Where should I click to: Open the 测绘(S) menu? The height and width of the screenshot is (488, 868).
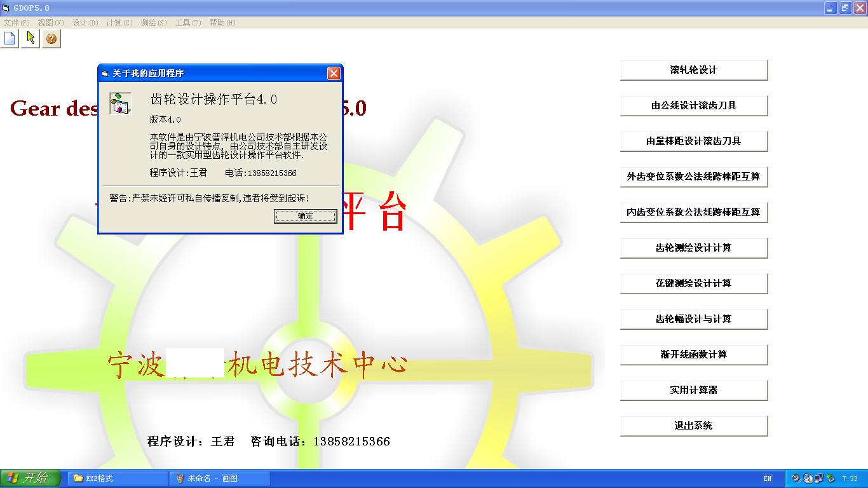tap(154, 23)
